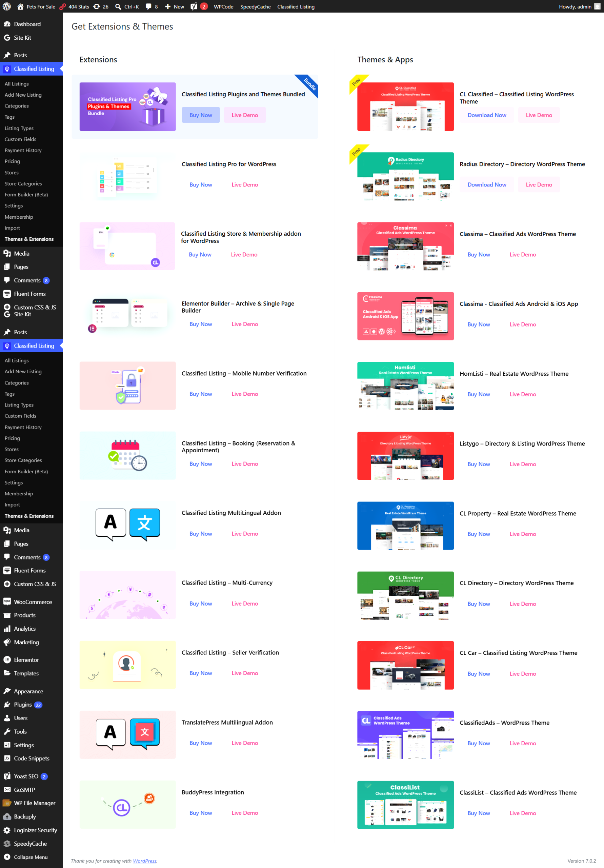The image size is (604, 868).
Task: Click the New label in admin bar
Action: point(179,6)
